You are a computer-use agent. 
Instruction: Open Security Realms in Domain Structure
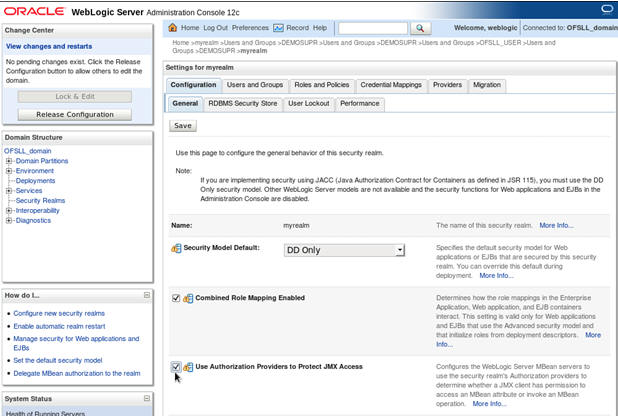pos(40,200)
